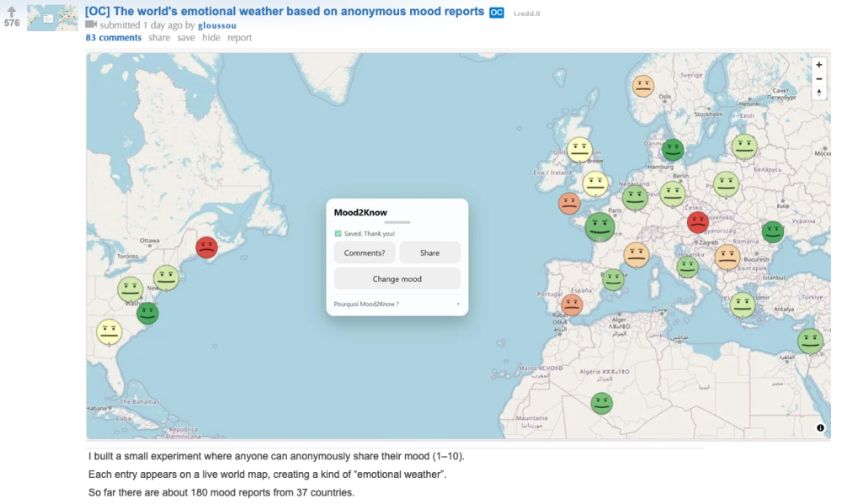Viewport: 842px width, 504px height.
Task: Grab the popup drag handle bar
Action: 397,222
